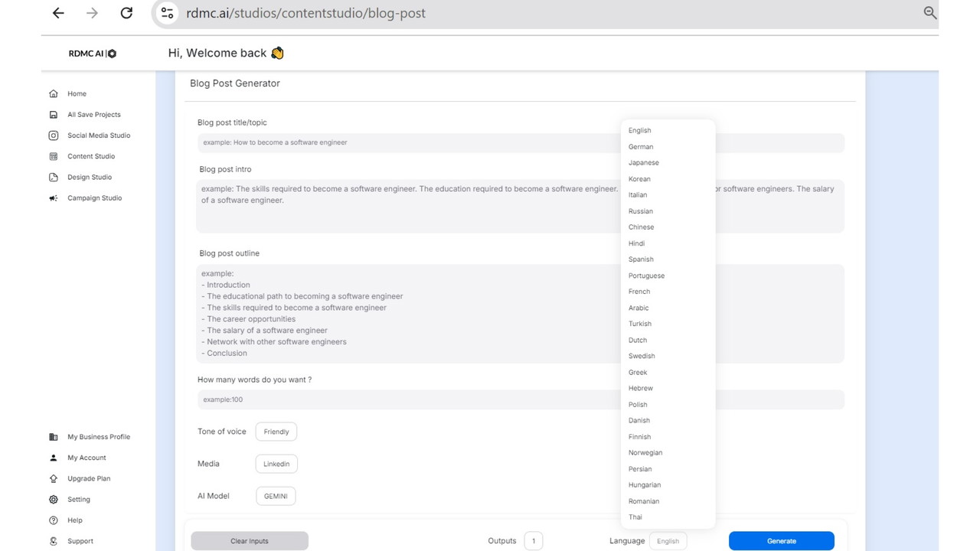Click the Clear Inputs button

[x=250, y=541]
